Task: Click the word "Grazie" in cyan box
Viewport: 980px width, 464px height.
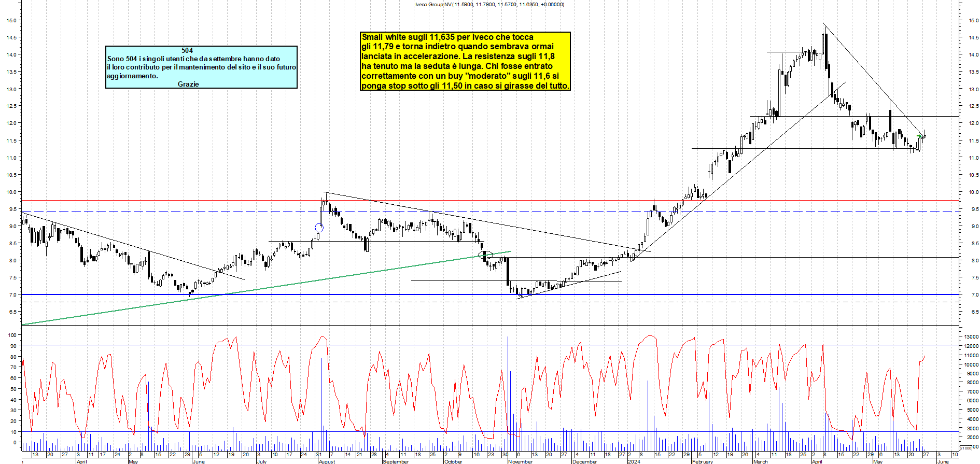Action: pos(188,84)
